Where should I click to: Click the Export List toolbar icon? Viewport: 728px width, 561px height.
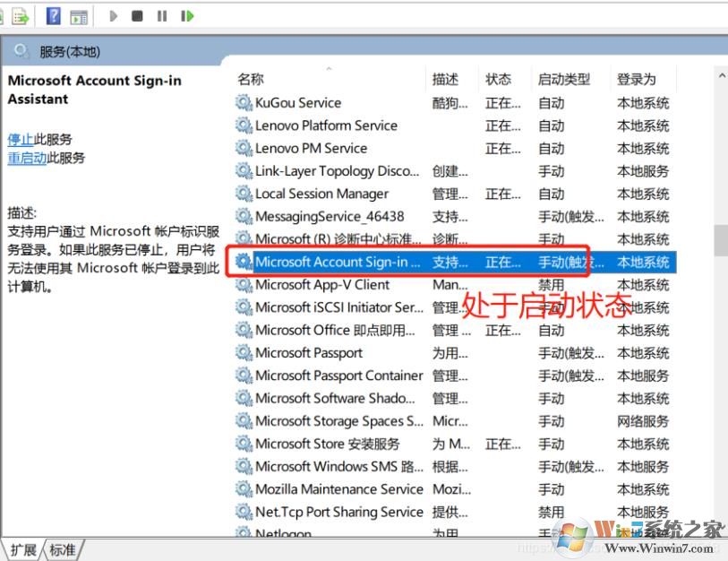point(21,17)
